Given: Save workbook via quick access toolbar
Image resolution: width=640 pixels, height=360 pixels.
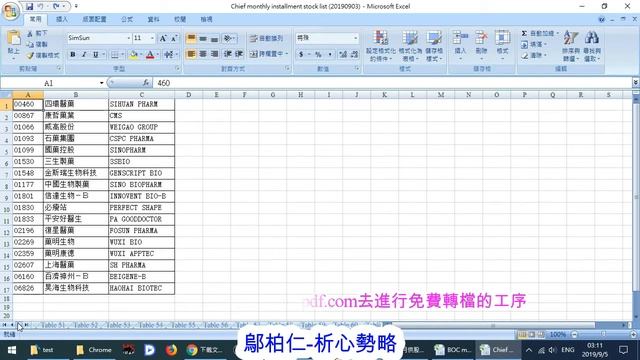Looking at the screenshot, I should click(29, 7).
